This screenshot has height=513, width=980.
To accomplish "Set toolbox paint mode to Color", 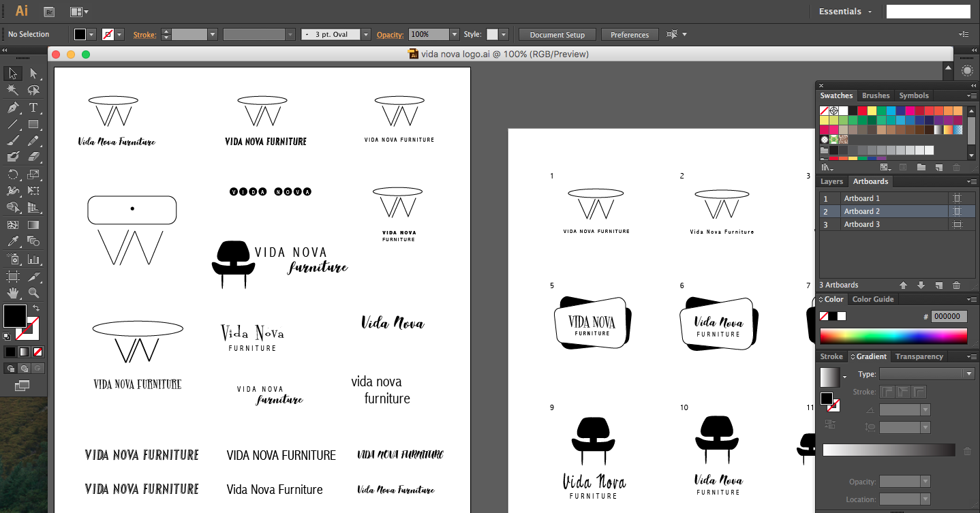I will click(10, 352).
